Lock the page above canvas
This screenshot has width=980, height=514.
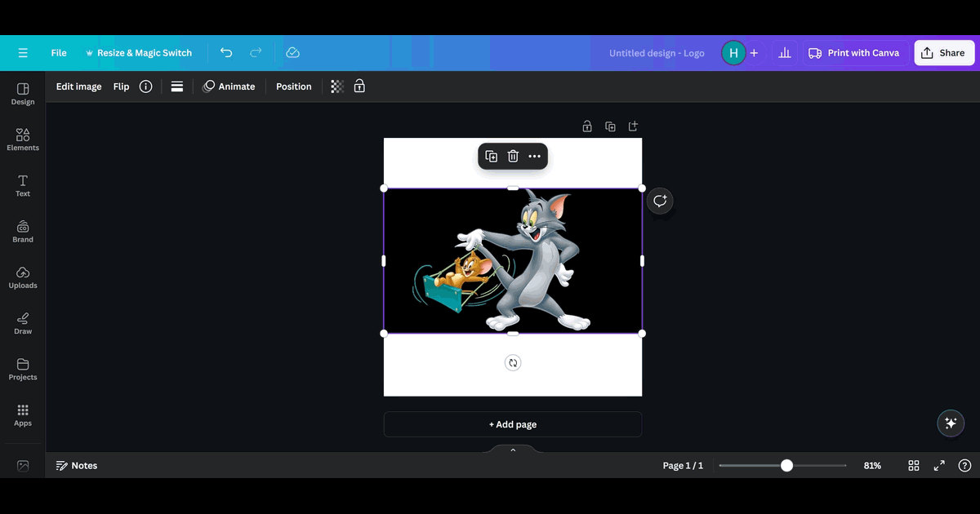(x=587, y=126)
